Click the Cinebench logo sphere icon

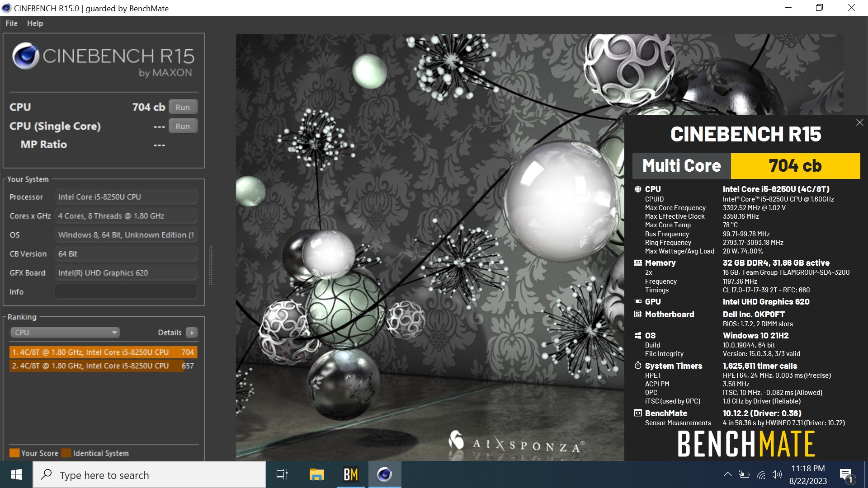pyautogui.click(x=25, y=56)
